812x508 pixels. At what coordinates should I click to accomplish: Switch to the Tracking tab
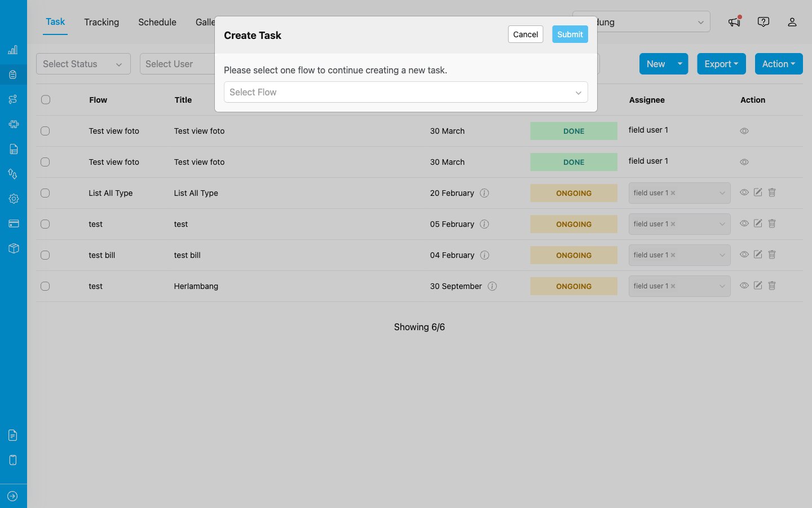(x=101, y=22)
